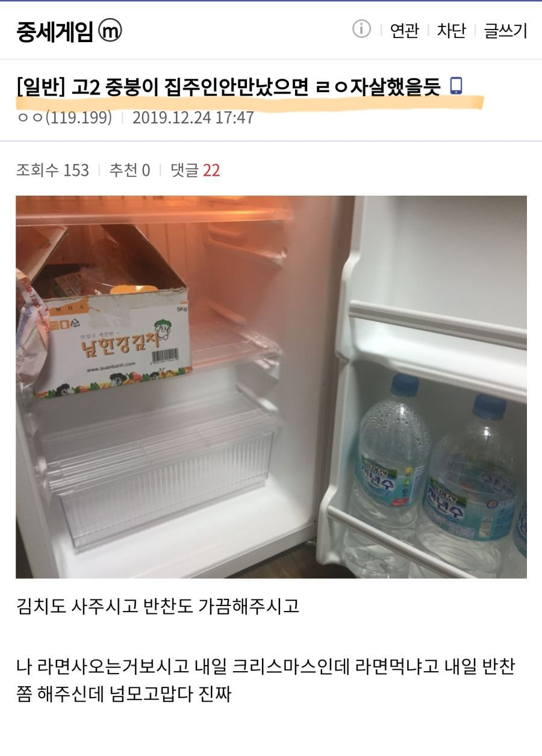Open the refrigerator photo
The width and height of the screenshot is (542, 756).
[x=271, y=386]
